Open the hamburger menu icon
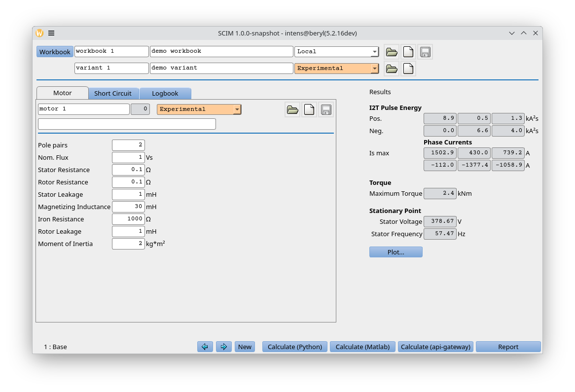575x392 pixels. click(51, 33)
